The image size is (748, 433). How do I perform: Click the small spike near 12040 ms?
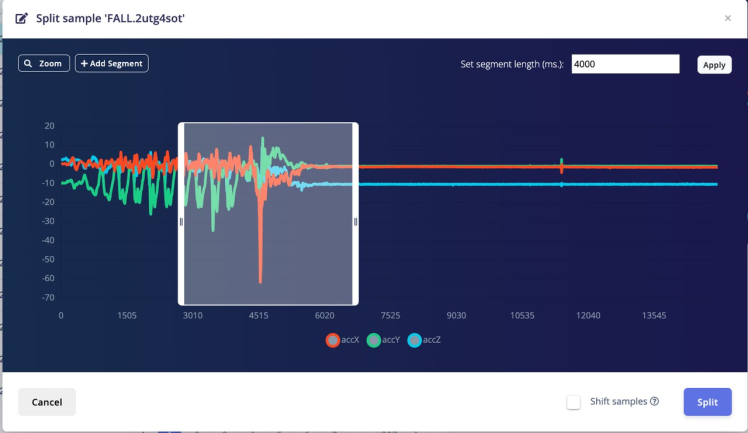[562, 165]
